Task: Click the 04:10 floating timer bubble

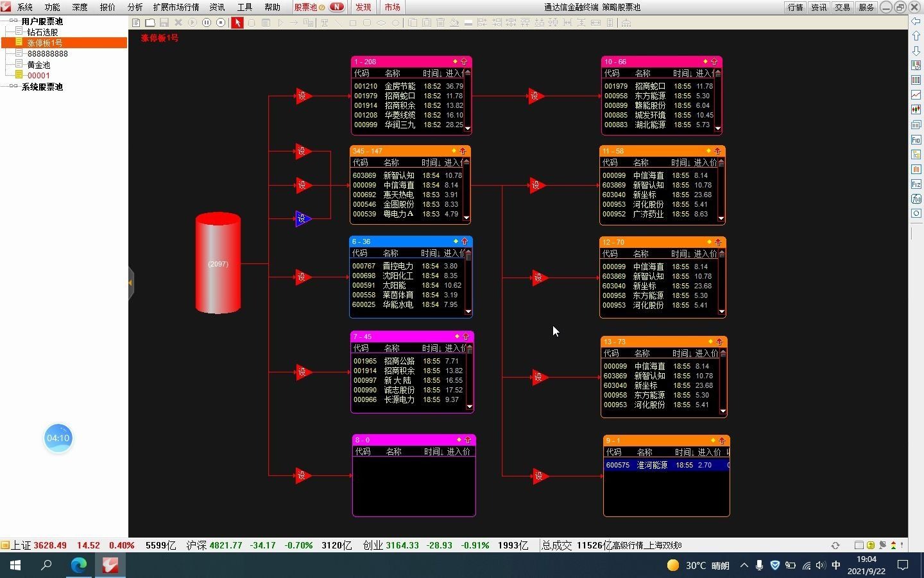Action: coord(58,438)
